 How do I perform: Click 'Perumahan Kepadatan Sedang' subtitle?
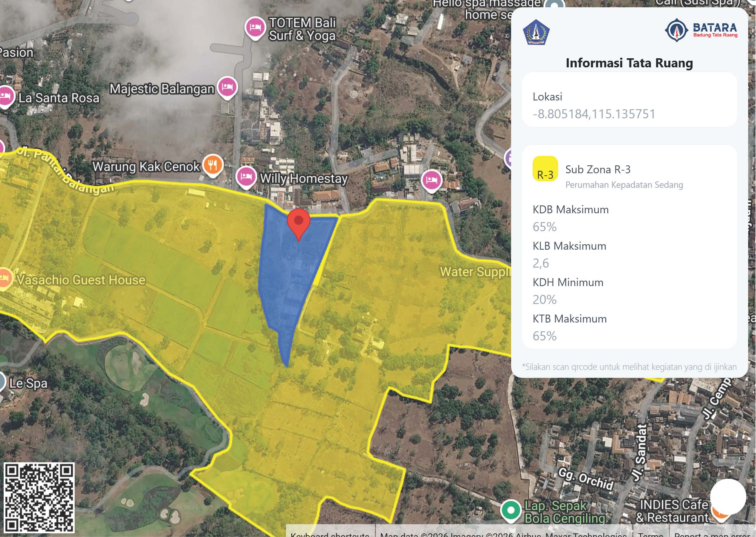click(624, 184)
